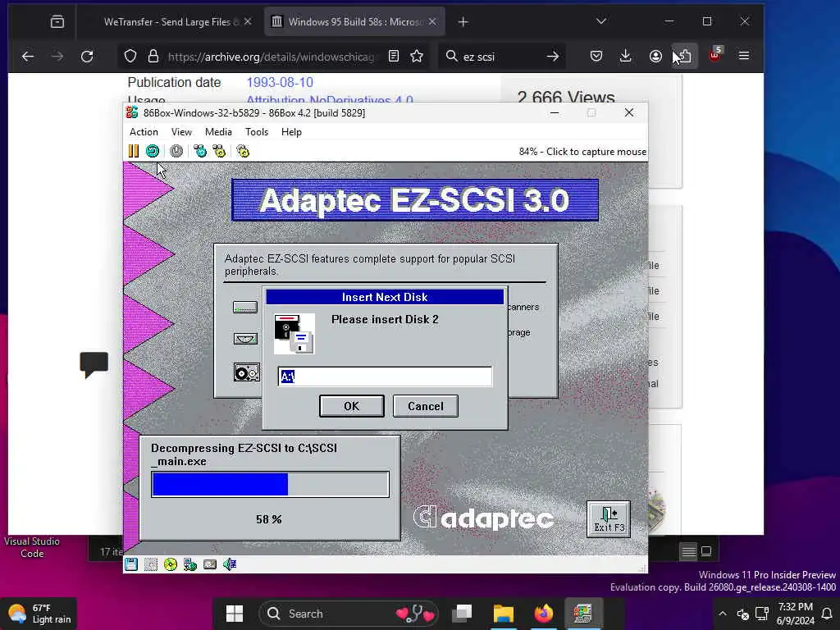Open notifications bell in system tray
Screen dimensions: 840x630
[x=827, y=614]
